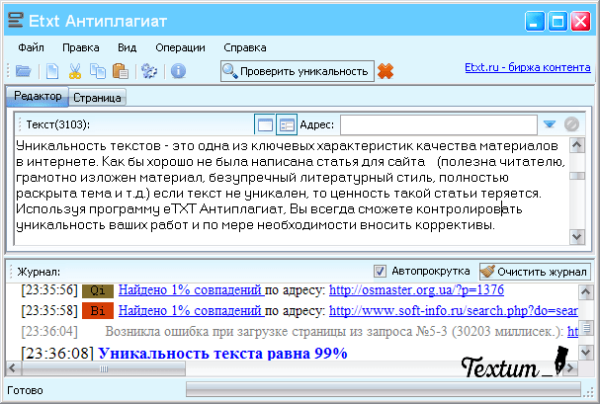Toggle the Автопрокрутка checkbox
This screenshot has height=404, width=600.
point(380,271)
